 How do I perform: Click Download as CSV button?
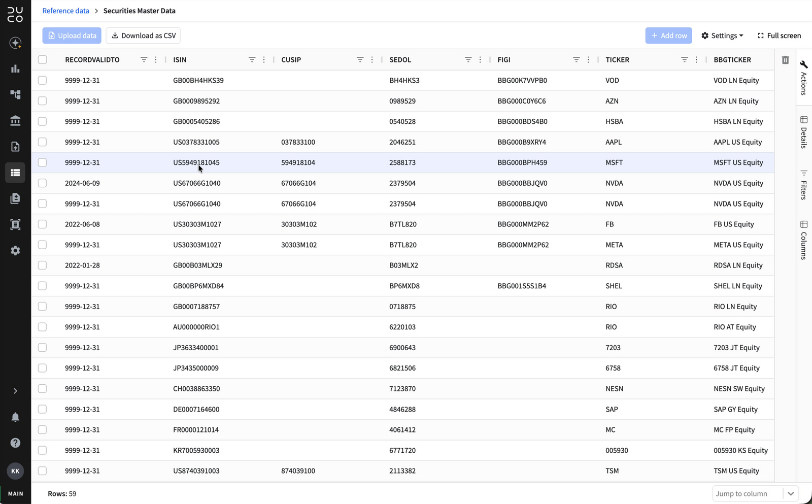pyautogui.click(x=143, y=36)
